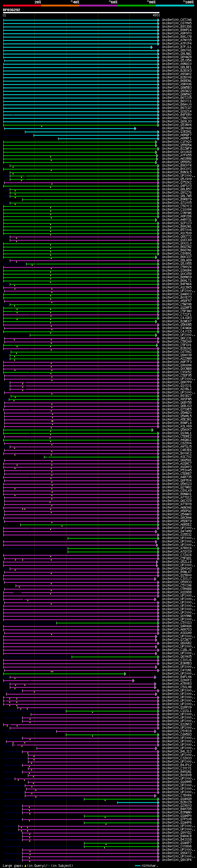Select label UniRef100_B0XDV8
Image resolution: width=197 pixels, height=868 pixels.
177,775
